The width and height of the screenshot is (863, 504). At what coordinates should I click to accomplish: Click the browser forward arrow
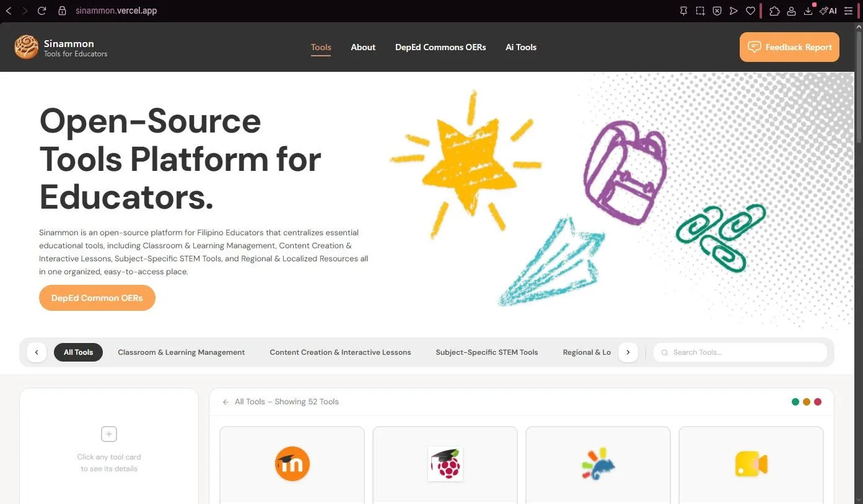[25, 11]
